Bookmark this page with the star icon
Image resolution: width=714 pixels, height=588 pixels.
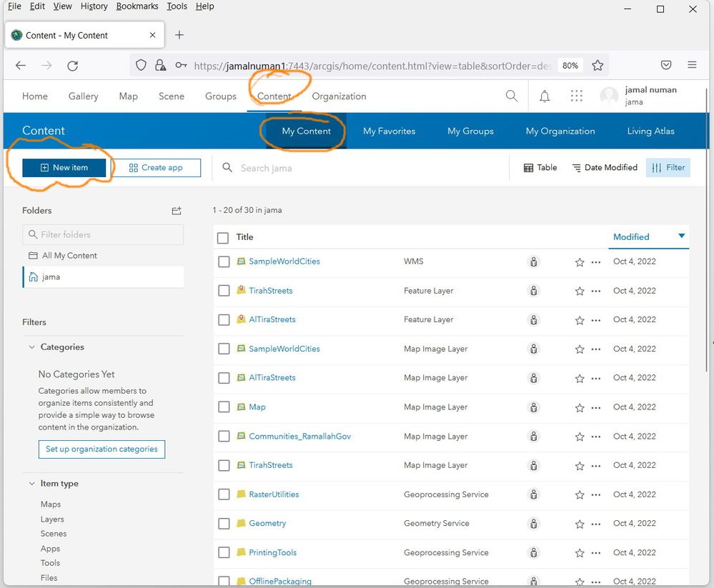[598, 66]
